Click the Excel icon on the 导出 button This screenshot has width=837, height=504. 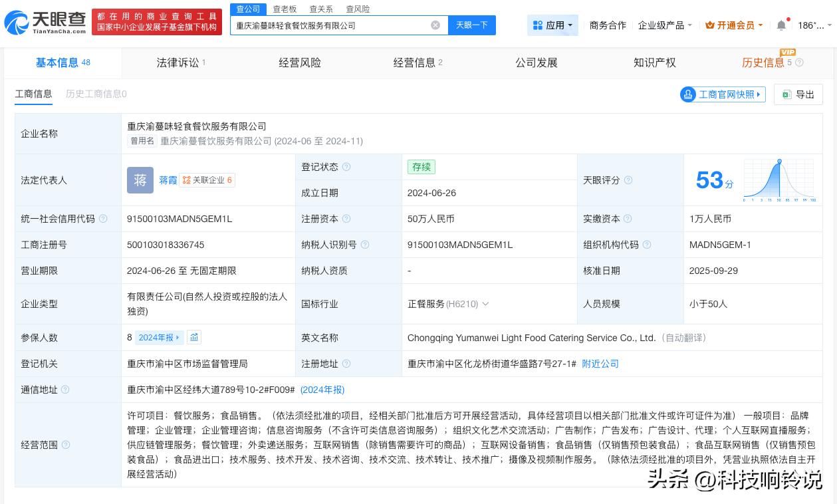[x=787, y=94]
